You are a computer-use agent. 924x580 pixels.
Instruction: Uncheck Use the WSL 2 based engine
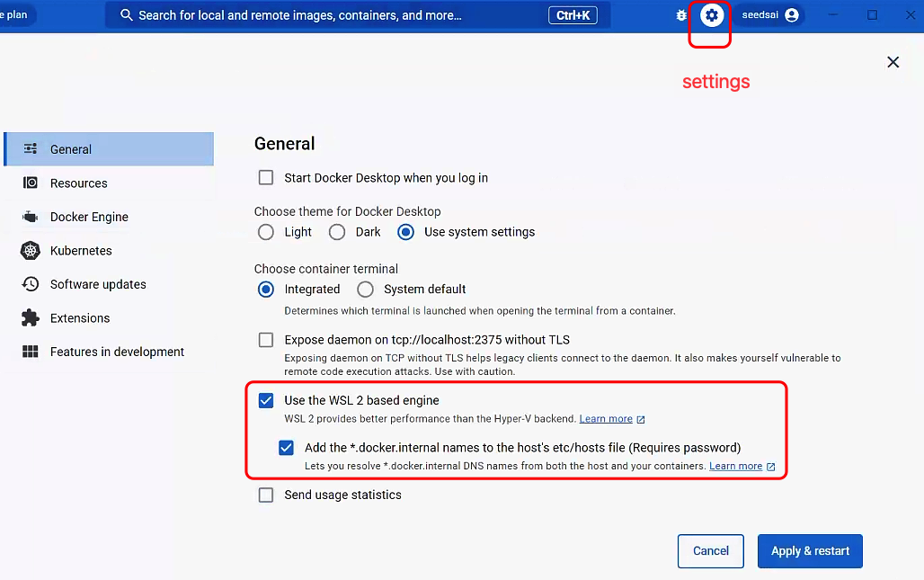(x=266, y=400)
